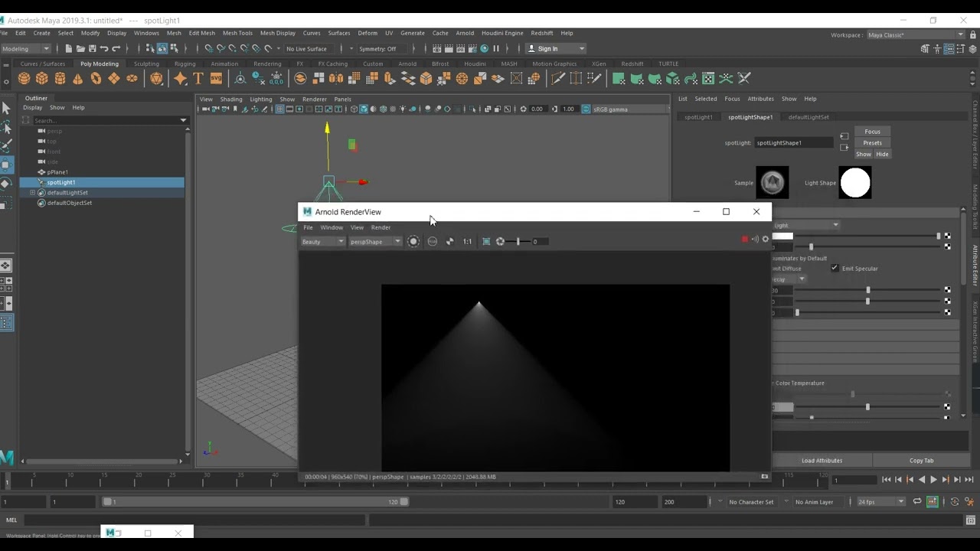
Task: Click the red stop render icon in Arnold RenderView
Action: 744,239
